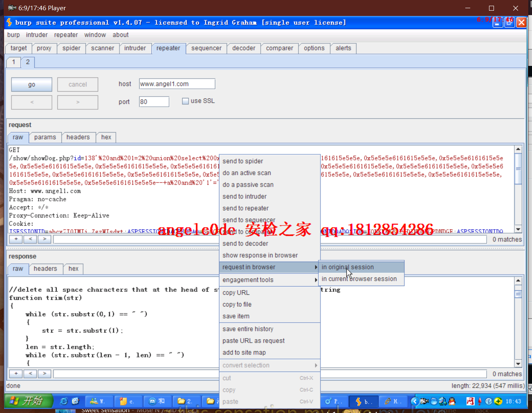Switch to the scanner tab

[x=103, y=48]
